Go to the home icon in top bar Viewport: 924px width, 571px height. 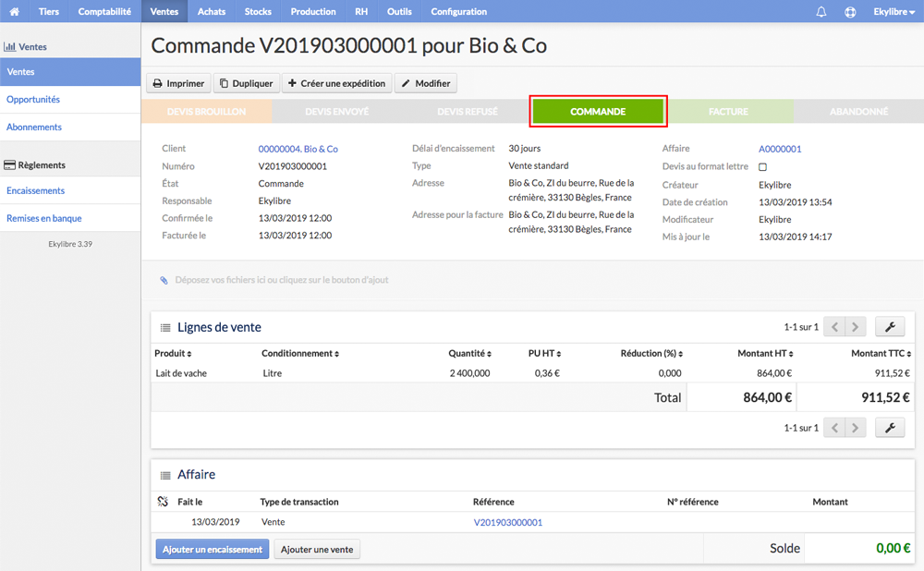(14, 11)
